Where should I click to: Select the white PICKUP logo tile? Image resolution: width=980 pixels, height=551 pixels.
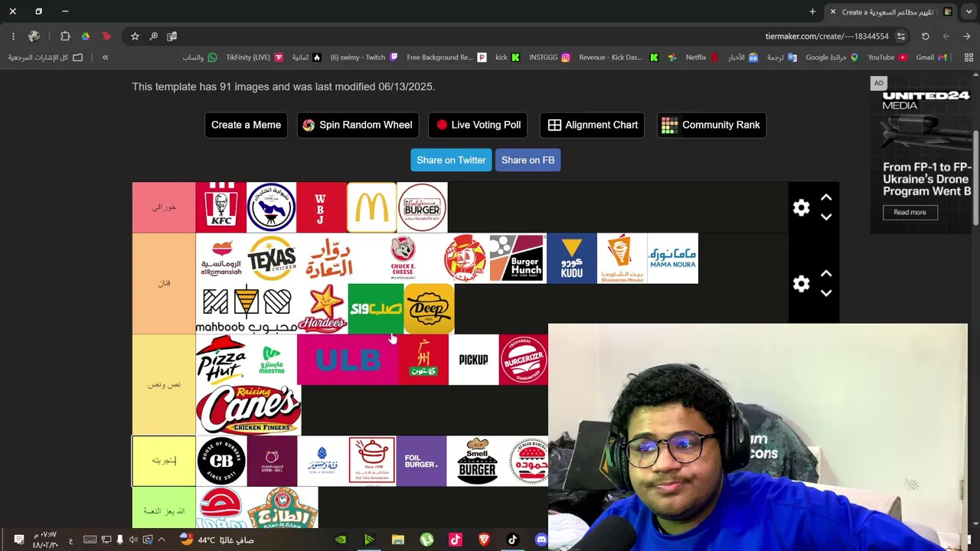(473, 360)
